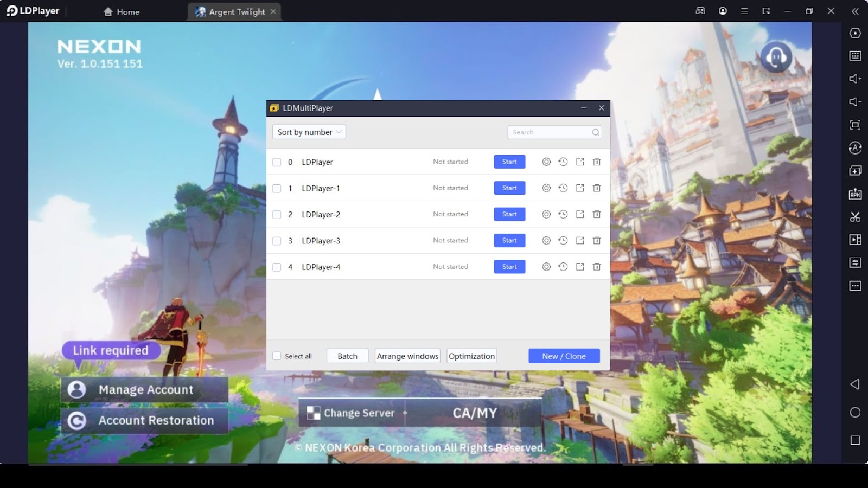Viewport: 868px width, 488px height.
Task: Expand the Sort by number dropdown
Action: [x=309, y=132]
